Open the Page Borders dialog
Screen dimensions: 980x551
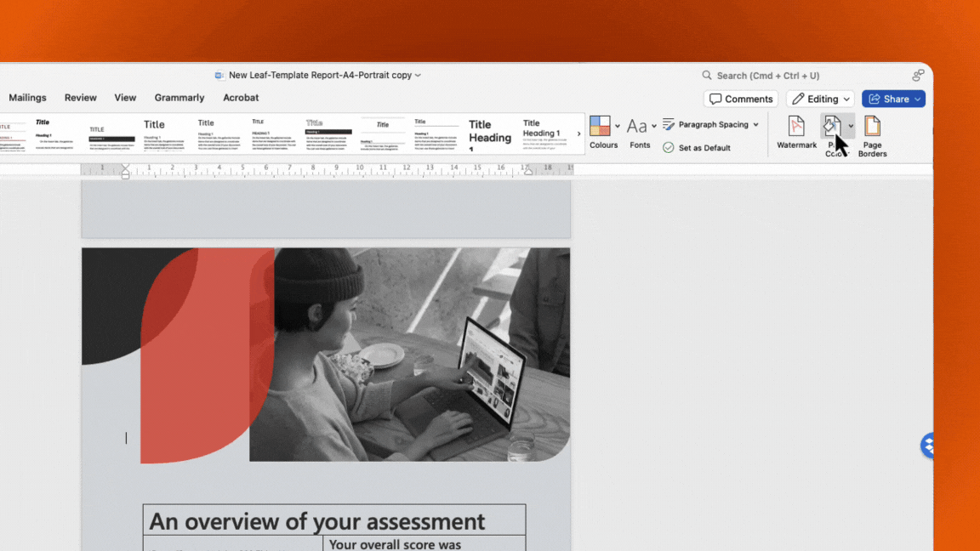point(872,133)
